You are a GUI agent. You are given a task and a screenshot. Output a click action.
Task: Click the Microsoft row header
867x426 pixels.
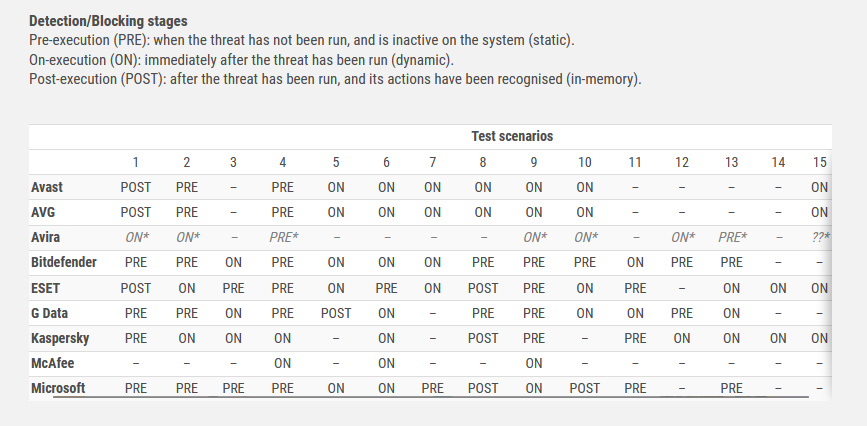[x=59, y=388]
